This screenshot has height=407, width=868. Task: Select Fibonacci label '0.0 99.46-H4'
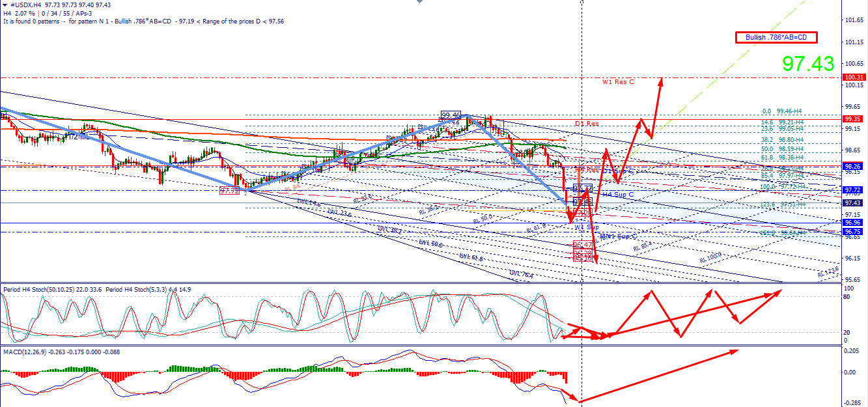pyautogui.click(x=781, y=111)
